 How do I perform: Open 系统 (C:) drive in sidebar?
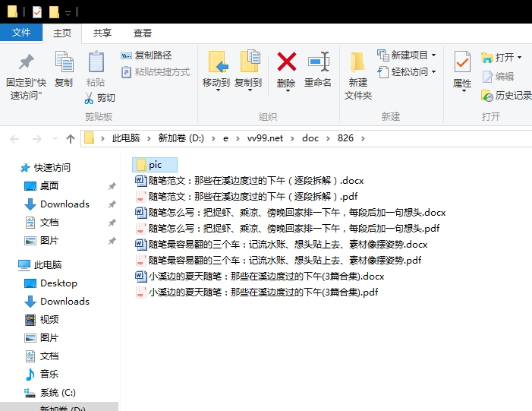pos(50,393)
